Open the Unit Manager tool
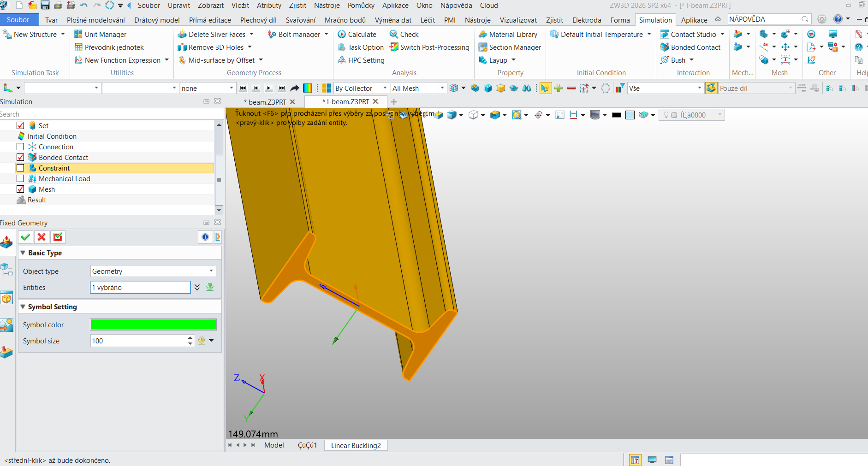This screenshot has height=466, width=868. click(100, 34)
